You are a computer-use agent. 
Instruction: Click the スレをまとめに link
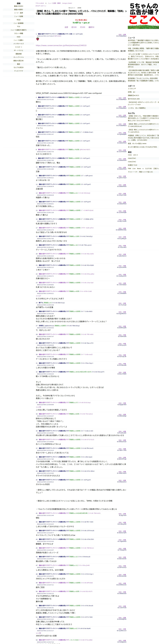tap(81, 20)
